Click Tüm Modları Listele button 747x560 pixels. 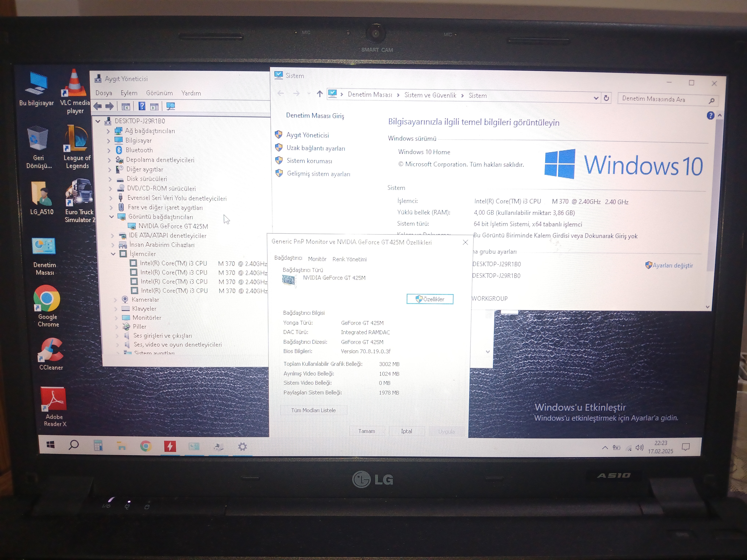(x=313, y=410)
